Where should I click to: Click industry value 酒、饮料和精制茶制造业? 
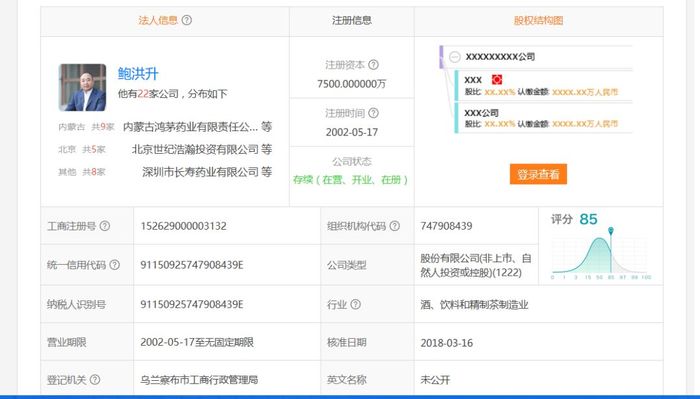point(474,304)
